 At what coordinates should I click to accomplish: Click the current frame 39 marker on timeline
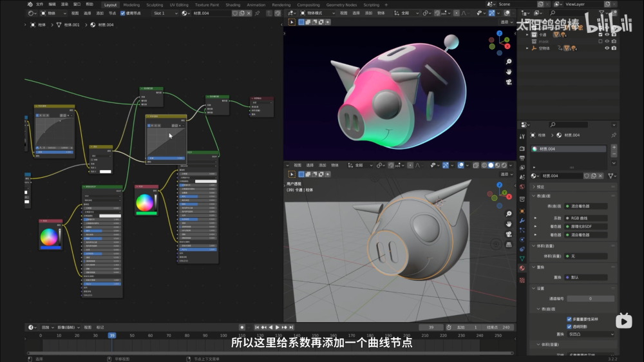pos(111,336)
